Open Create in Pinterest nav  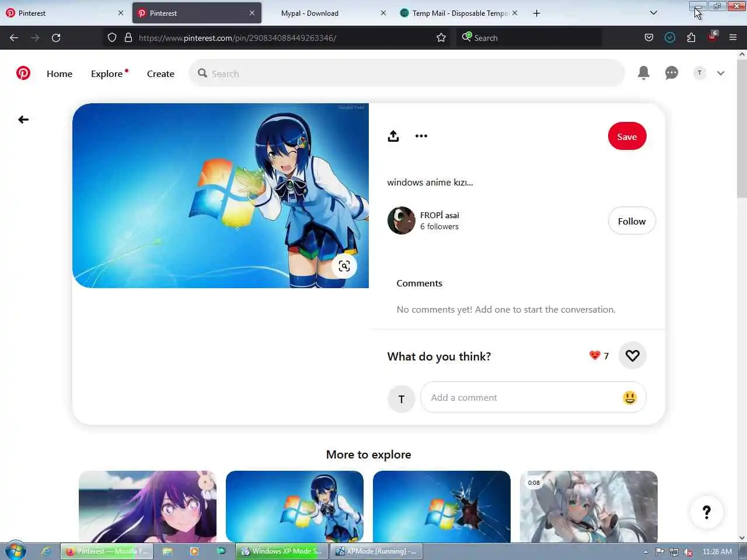[160, 73]
